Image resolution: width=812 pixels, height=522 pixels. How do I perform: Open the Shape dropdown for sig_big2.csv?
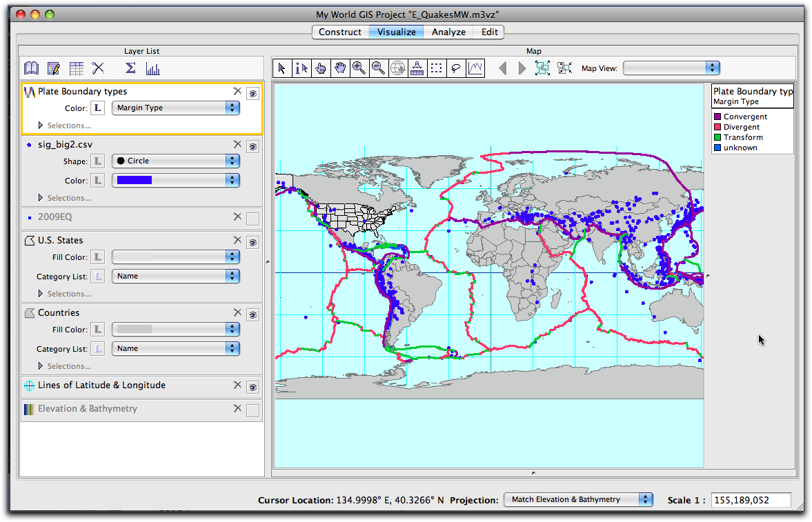pyautogui.click(x=176, y=161)
